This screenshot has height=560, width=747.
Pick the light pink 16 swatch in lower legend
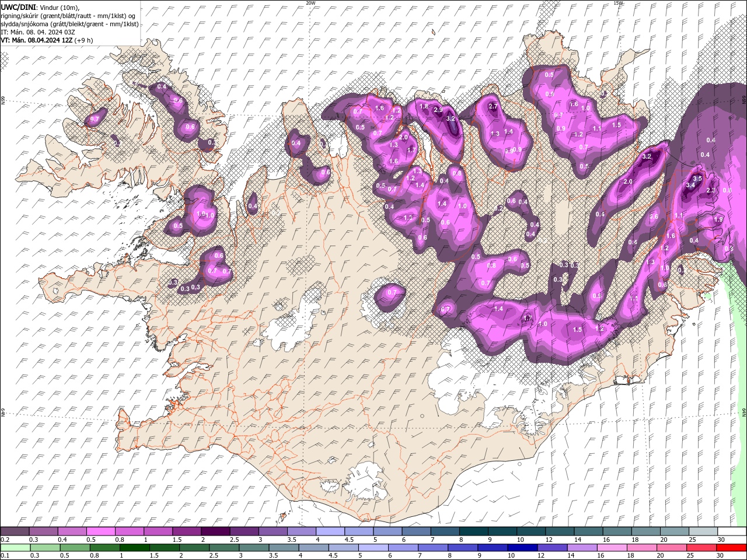tap(612, 548)
